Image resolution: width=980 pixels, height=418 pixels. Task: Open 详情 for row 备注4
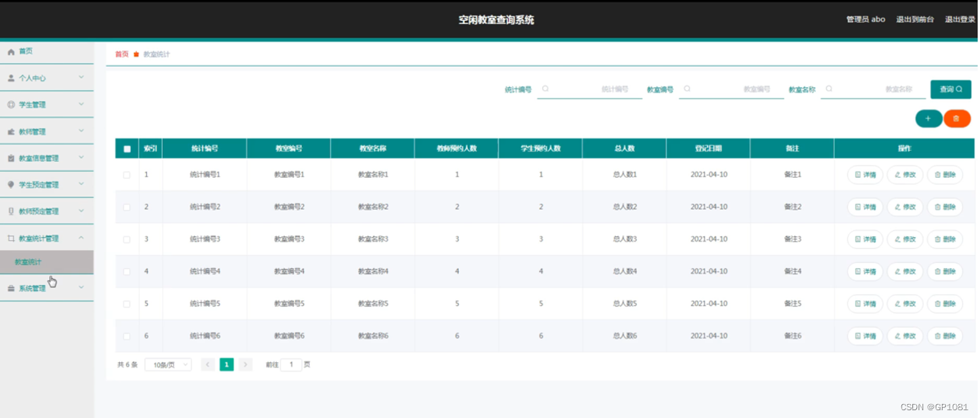pos(865,272)
